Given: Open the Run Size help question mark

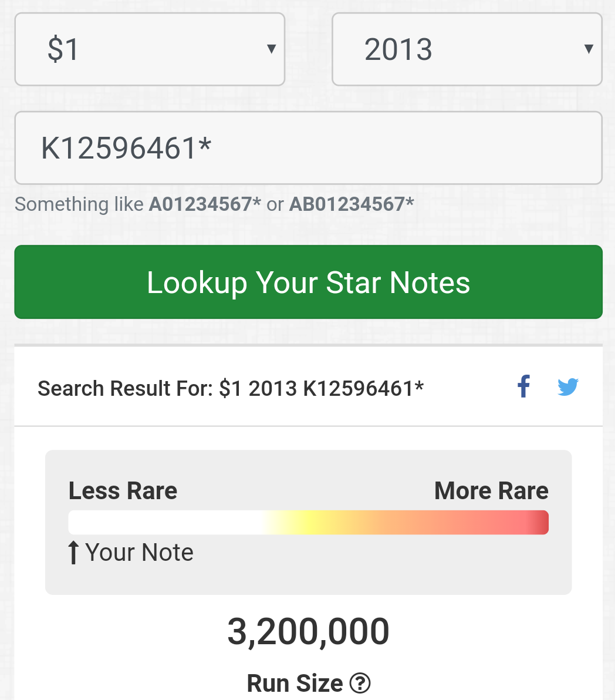Looking at the screenshot, I should click(x=360, y=683).
